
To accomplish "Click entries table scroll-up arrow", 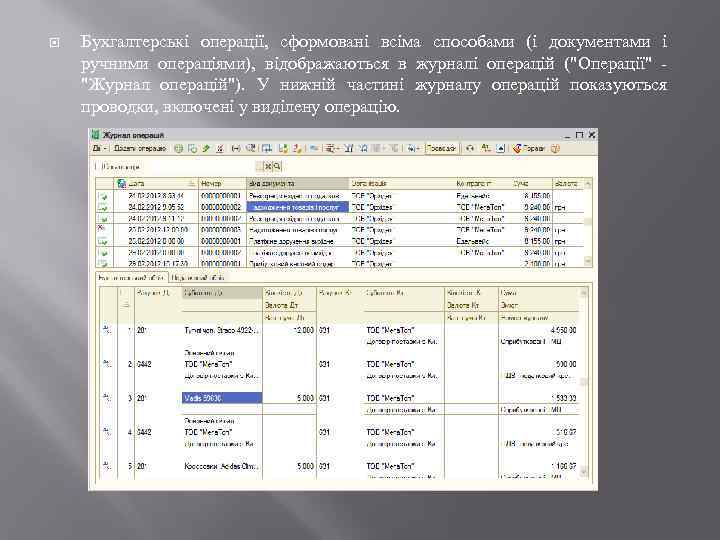I will point(584,293).
